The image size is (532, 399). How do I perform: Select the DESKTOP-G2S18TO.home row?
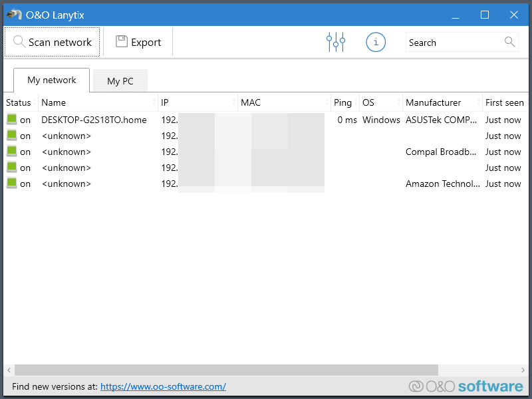click(94, 120)
